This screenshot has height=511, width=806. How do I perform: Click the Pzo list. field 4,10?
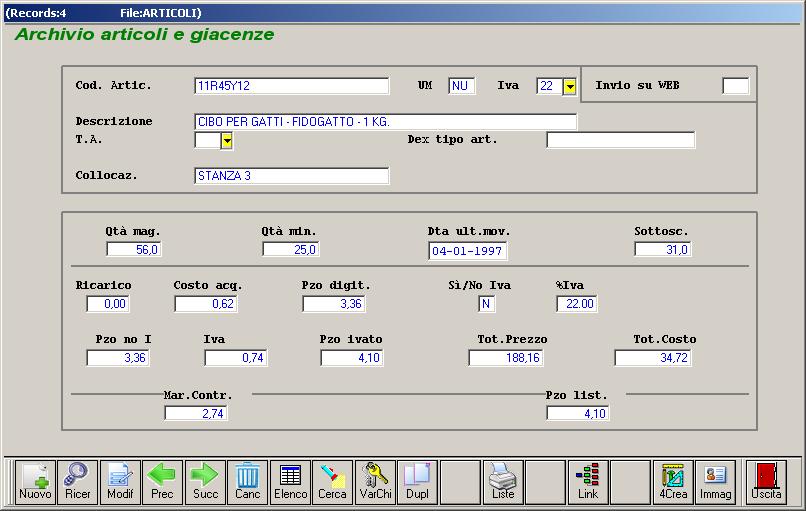tap(578, 413)
